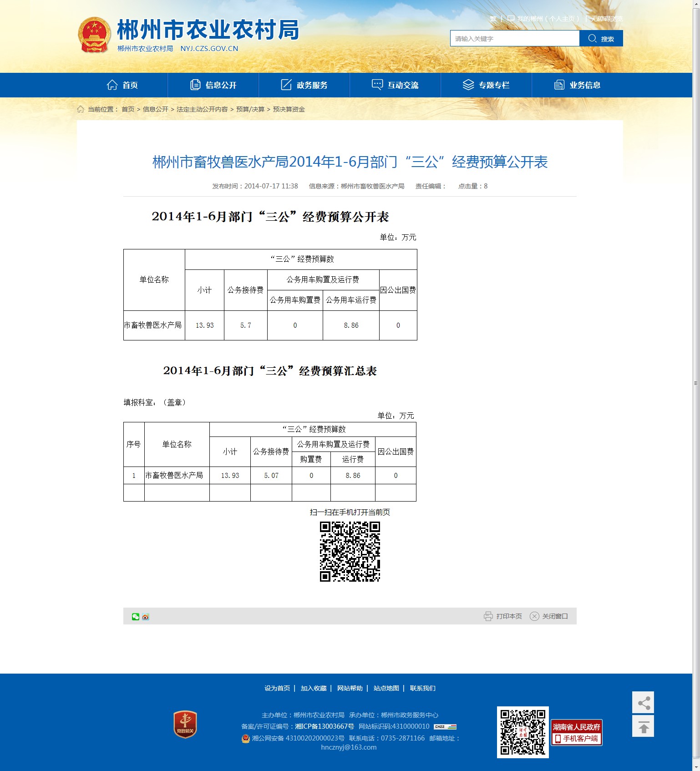Click the 搜索 search button
700x771 pixels.
coord(601,38)
